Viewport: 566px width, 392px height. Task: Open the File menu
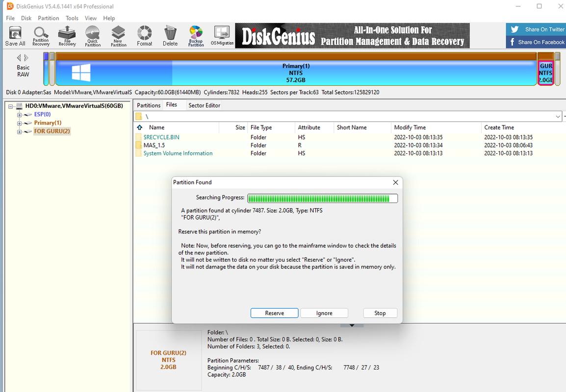10,18
